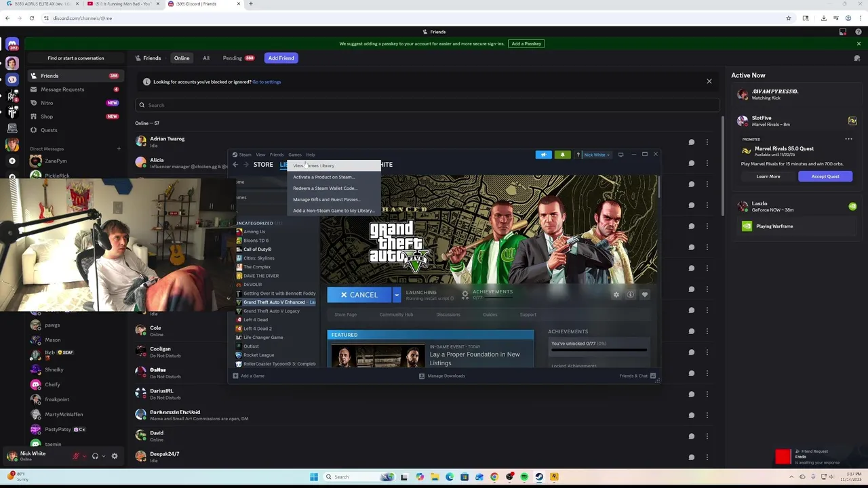Click Steam Big Picture mode monitor icon

click(x=620, y=155)
